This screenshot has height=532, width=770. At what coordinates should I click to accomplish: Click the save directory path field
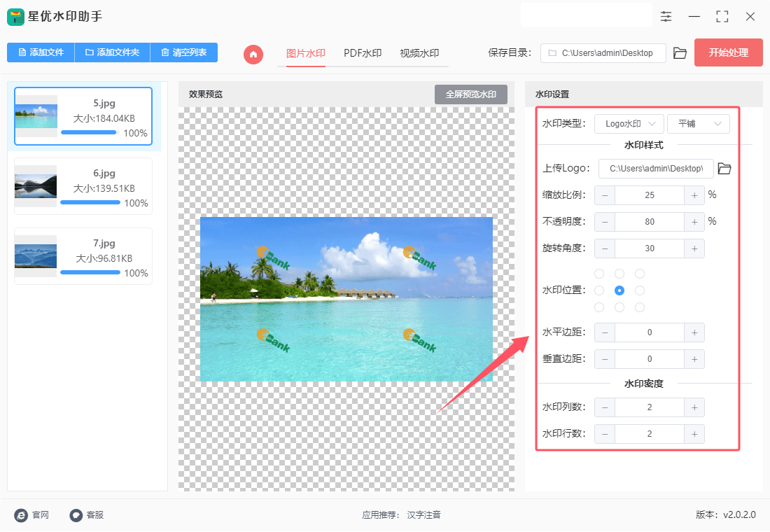603,53
